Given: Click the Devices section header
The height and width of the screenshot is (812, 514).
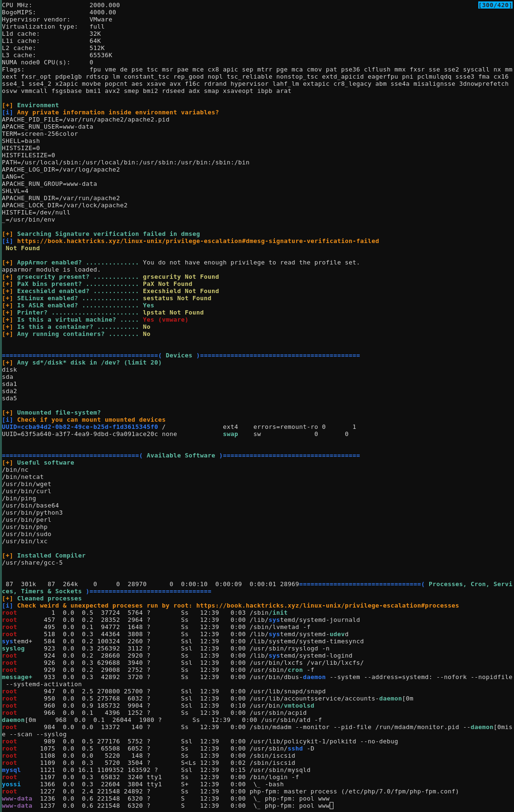Looking at the screenshot, I should 179,355.
